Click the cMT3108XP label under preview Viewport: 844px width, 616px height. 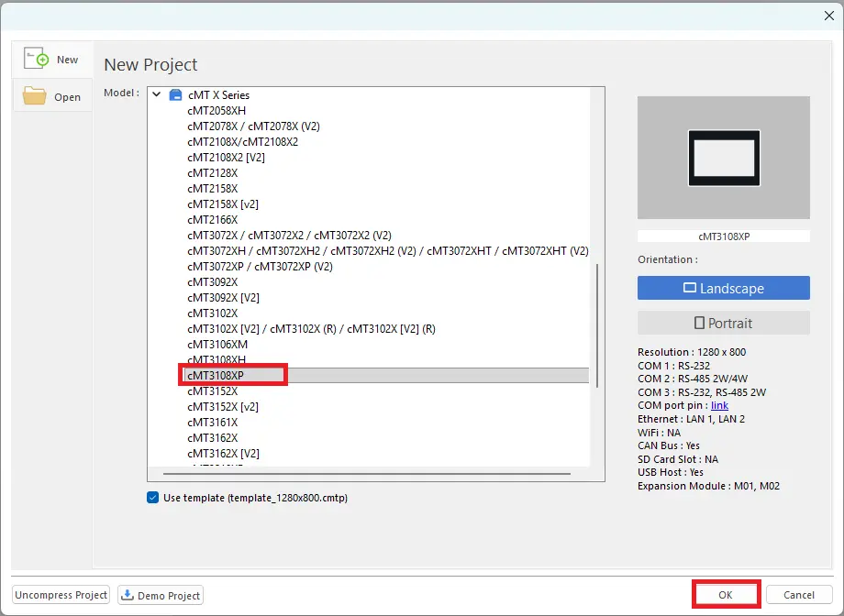coord(724,236)
